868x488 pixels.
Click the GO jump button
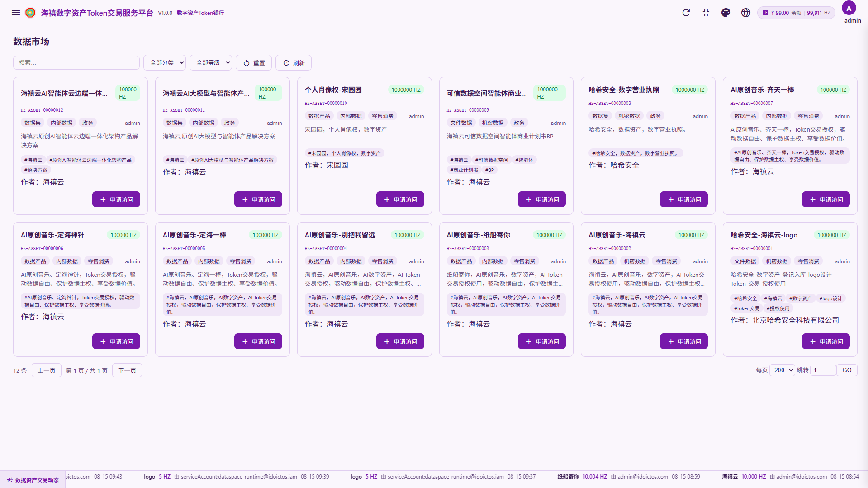(x=847, y=370)
